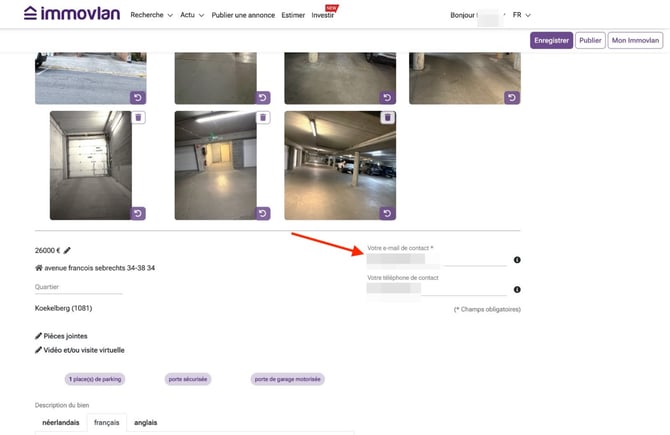
Task: Rotate the parking corridor photo
Action: click(263, 213)
